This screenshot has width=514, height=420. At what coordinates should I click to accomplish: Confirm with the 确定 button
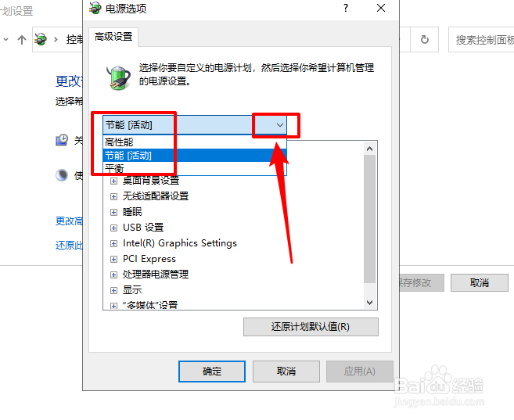click(x=212, y=372)
